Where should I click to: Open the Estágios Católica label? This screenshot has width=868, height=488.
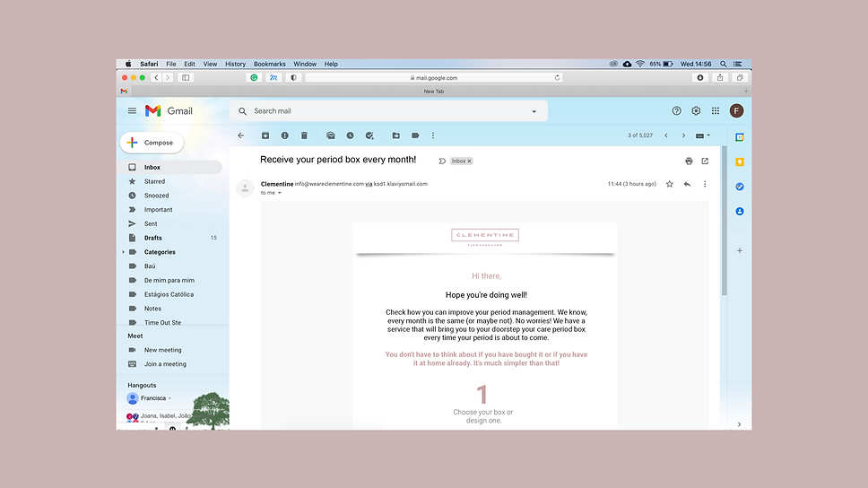[170, 294]
